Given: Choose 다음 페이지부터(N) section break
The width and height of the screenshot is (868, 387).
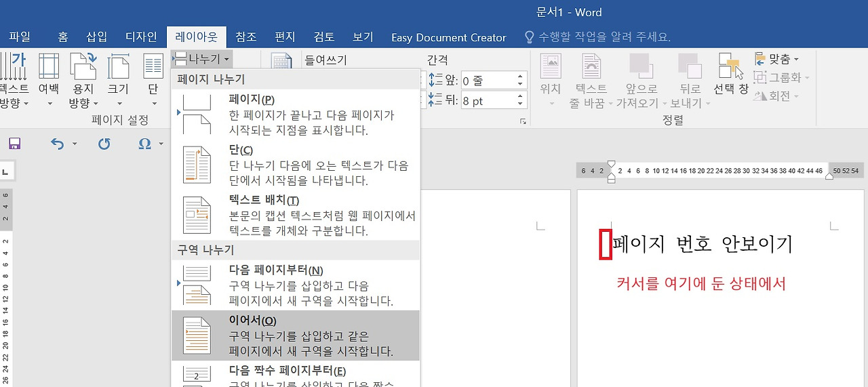Looking at the screenshot, I should (x=296, y=285).
